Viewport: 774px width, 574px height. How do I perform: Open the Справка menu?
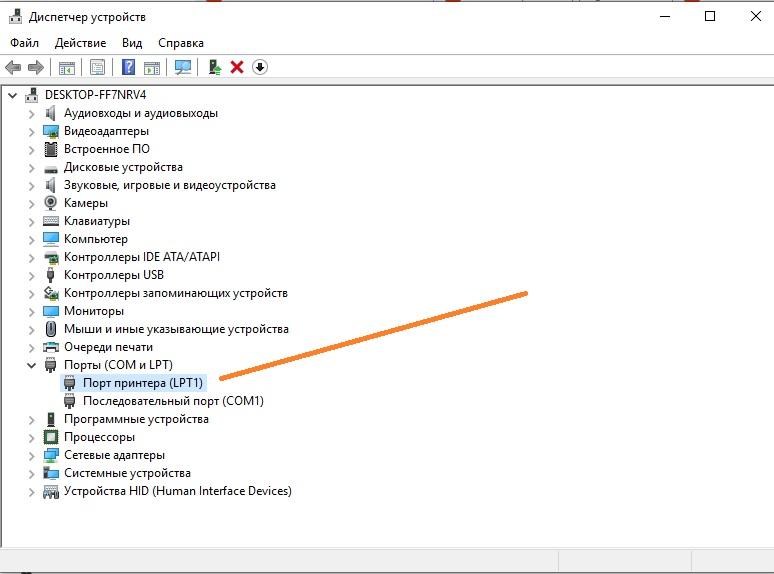coord(180,43)
